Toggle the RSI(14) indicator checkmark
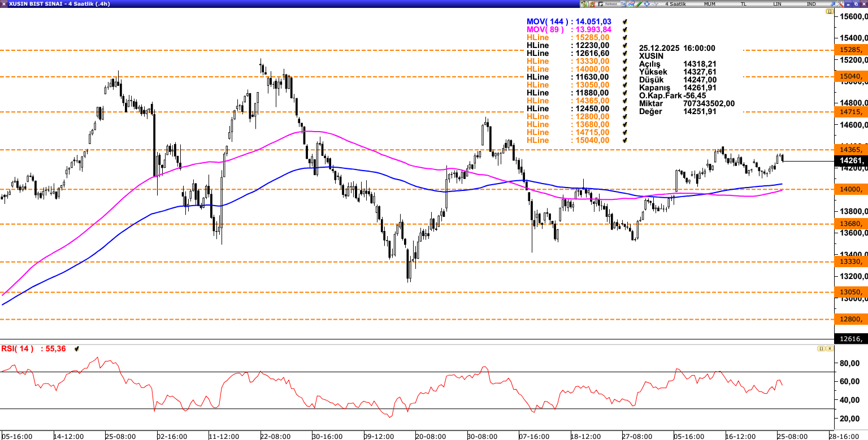This screenshot has height=440, width=868. (76, 349)
